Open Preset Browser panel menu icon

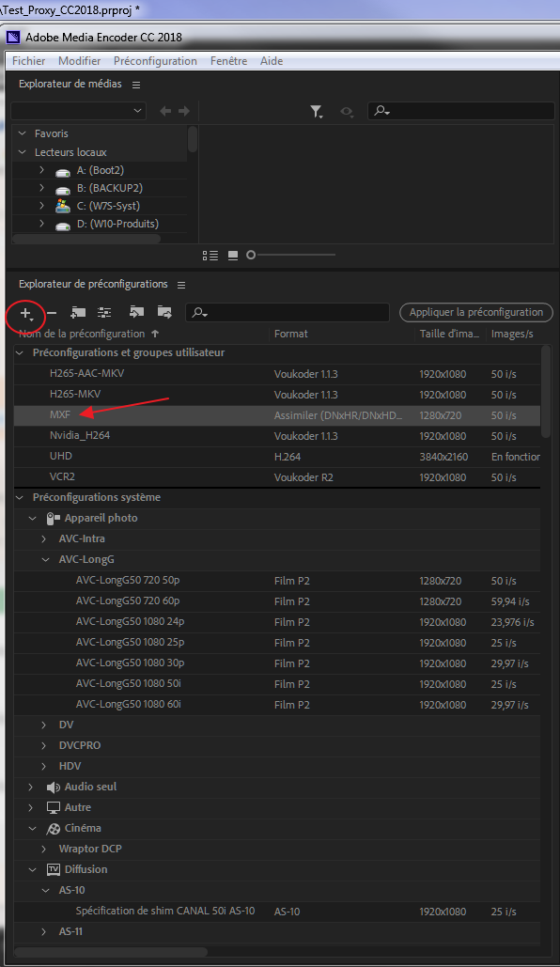click(x=181, y=285)
